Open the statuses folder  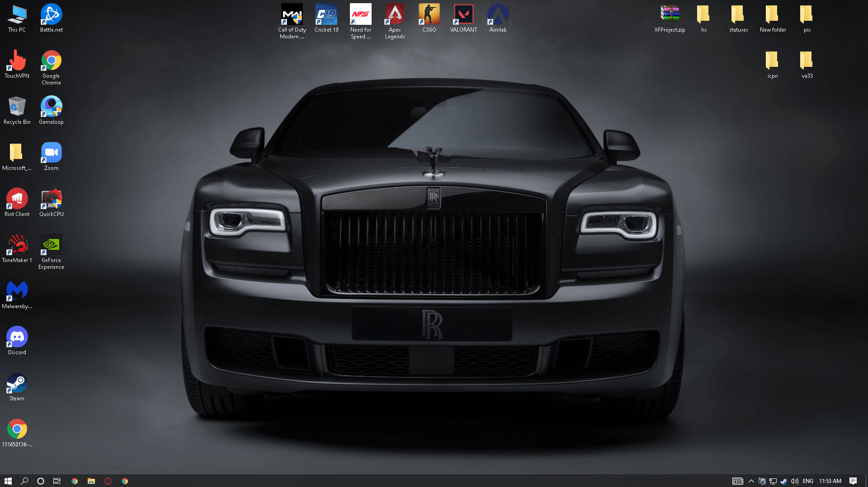(738, 19)
